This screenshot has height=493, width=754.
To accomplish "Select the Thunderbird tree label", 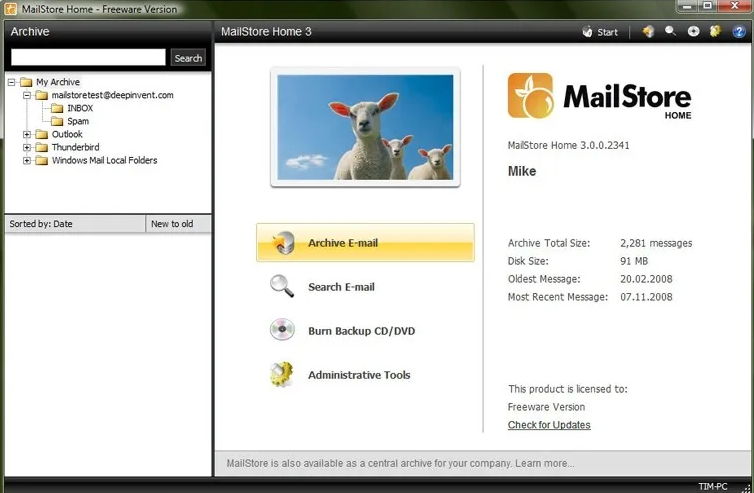I will [x=75, y=147].
